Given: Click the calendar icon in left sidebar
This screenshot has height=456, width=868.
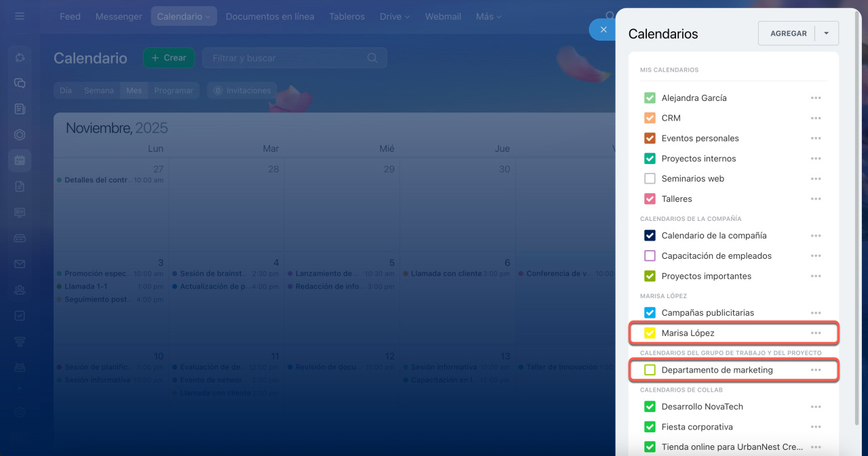Looking at the screenshot, I should (20, 161).
